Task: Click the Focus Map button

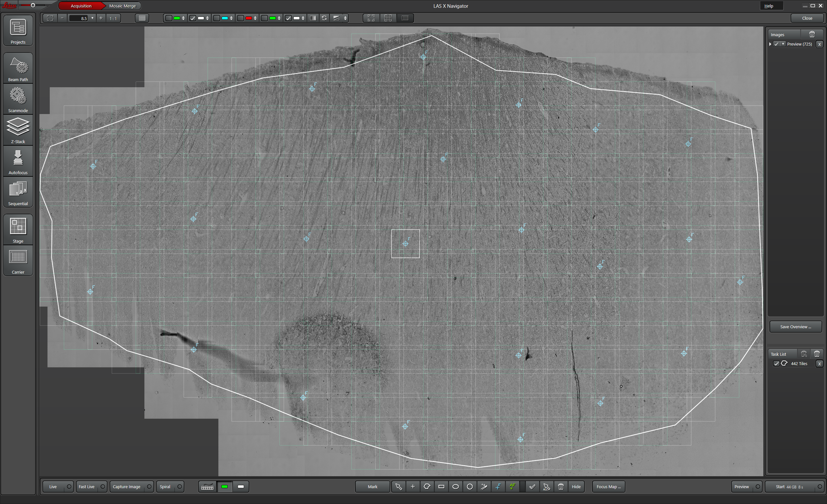Action: (609, 487)
